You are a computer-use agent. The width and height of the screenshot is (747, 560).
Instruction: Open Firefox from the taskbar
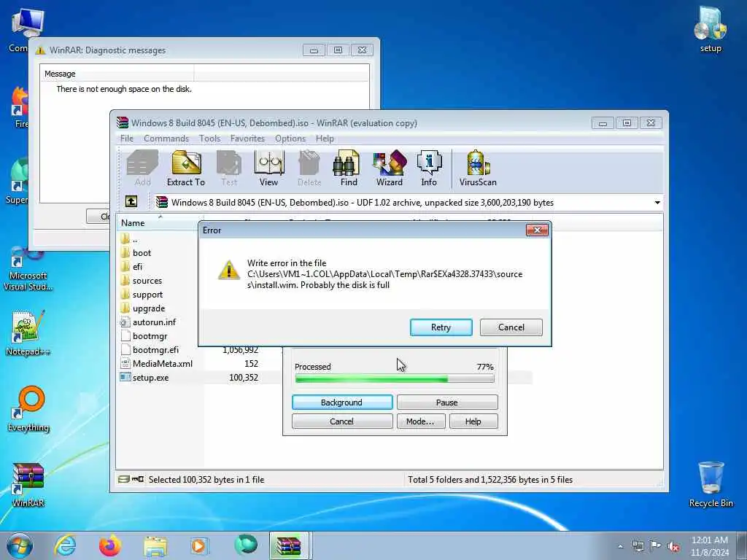pos(110,545)
